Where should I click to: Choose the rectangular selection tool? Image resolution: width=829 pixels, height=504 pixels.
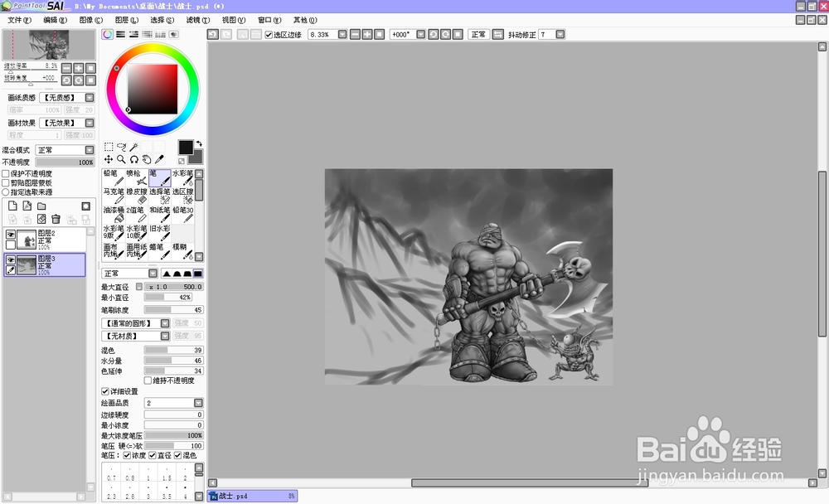pos(109,147)
